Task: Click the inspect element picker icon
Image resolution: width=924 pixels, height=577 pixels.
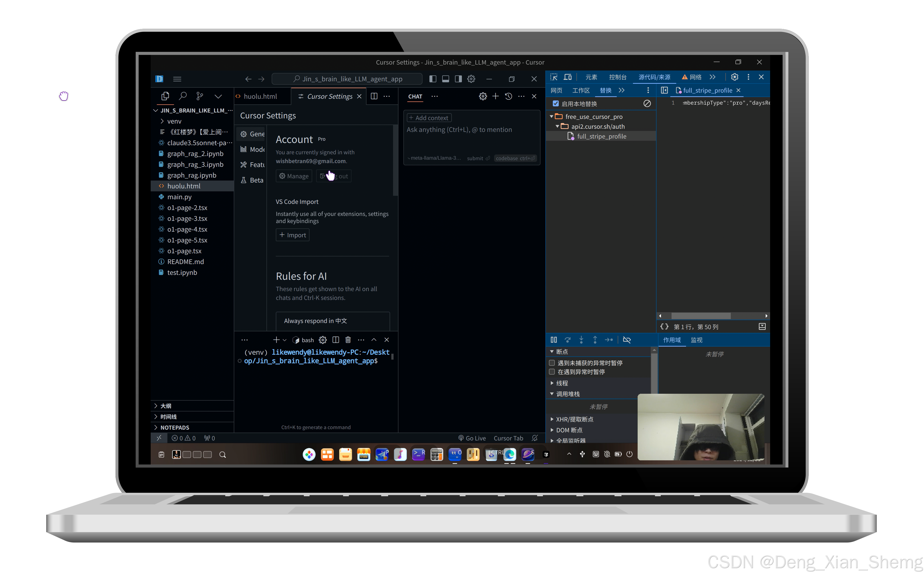Action: (x=554, y=77)
